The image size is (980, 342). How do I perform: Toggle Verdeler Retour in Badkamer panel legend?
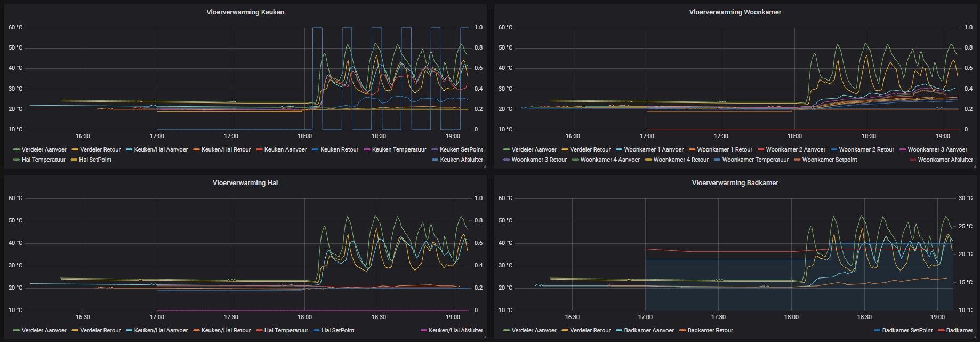pyautogui.click(x=590, y=331)
